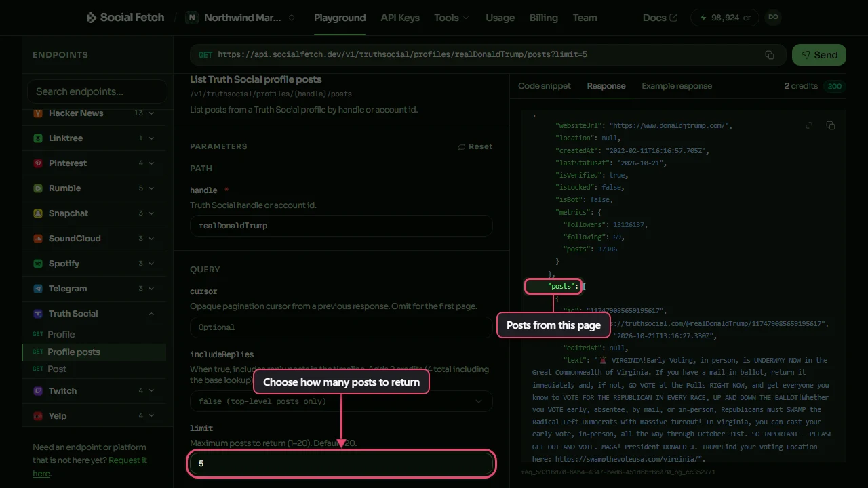Copy the JSON response with copy icon
Image resolution: width=868 pixels, height=488 pixels.
831,125
